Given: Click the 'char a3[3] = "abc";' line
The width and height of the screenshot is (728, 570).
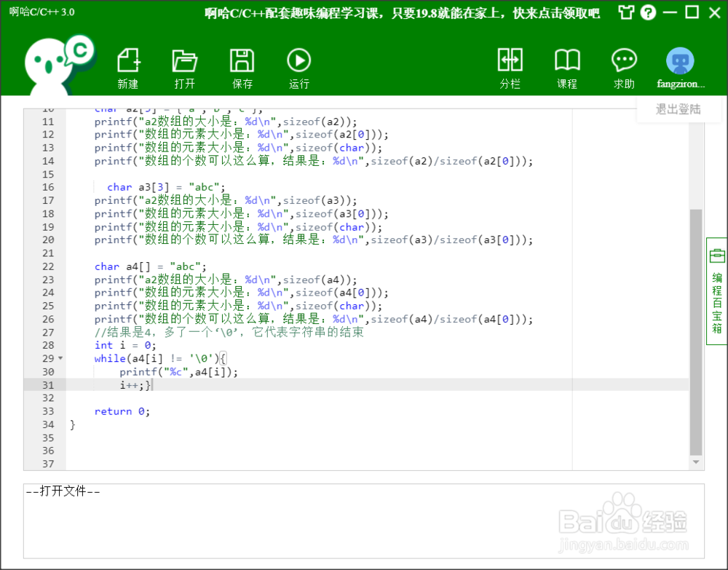Looking at the screenshot, I should (166, 187).
